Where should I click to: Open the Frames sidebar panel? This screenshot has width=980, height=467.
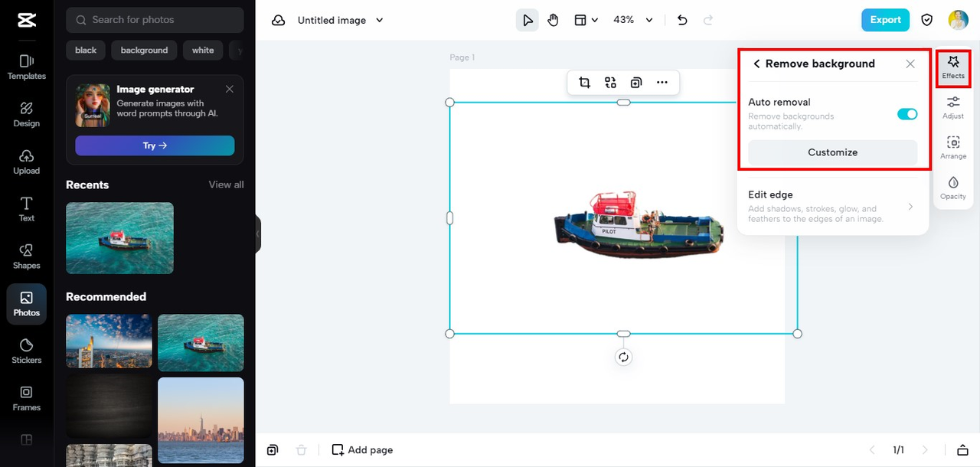tap(27, 398)
